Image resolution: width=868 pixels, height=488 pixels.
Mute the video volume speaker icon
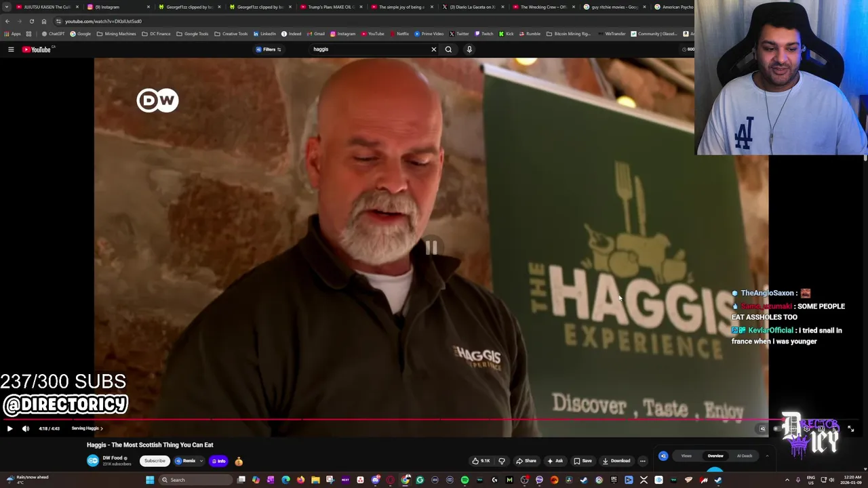[x=26, y=428]
